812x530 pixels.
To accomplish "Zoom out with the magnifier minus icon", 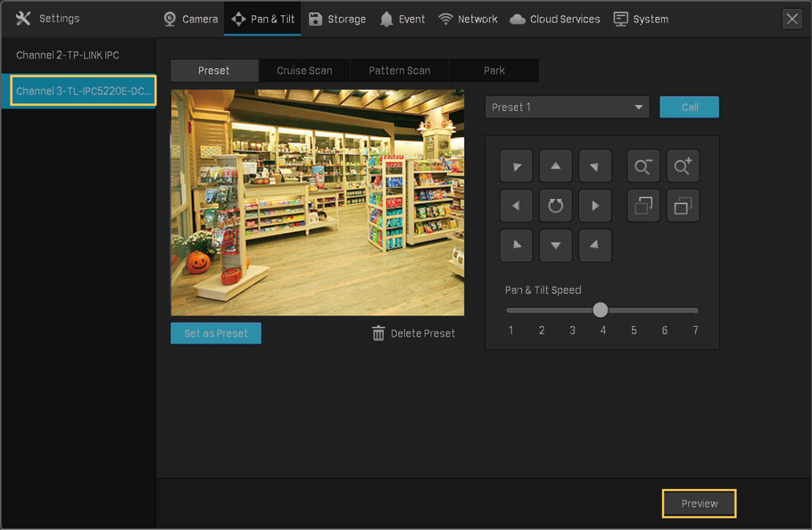I will [643, 166].
